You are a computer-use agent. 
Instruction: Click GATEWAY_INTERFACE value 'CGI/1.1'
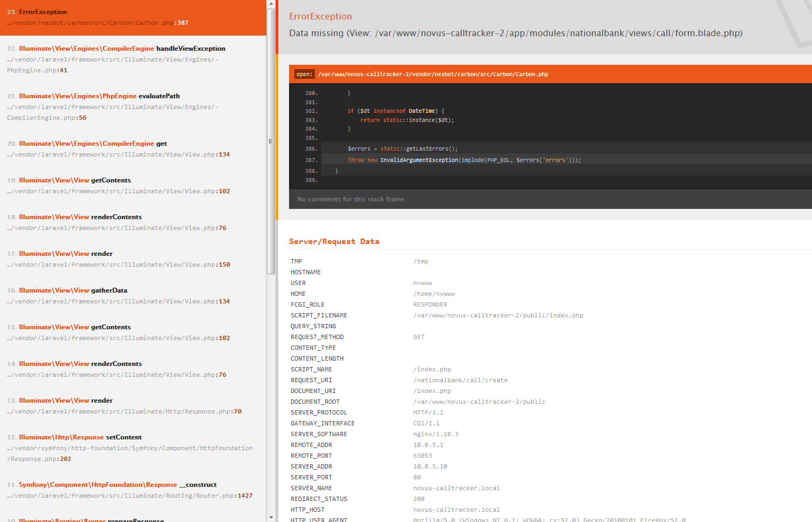pos(426,423)
